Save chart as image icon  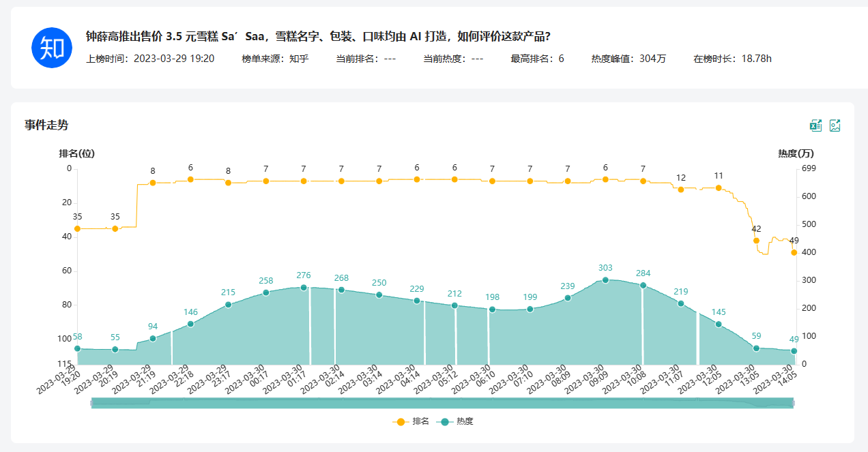point(835,125)
